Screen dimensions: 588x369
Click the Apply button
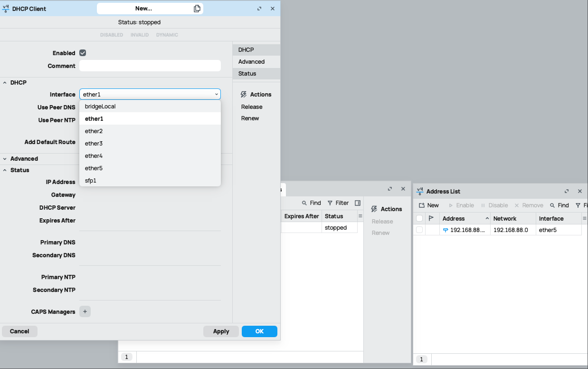click(x=221, y=331)
